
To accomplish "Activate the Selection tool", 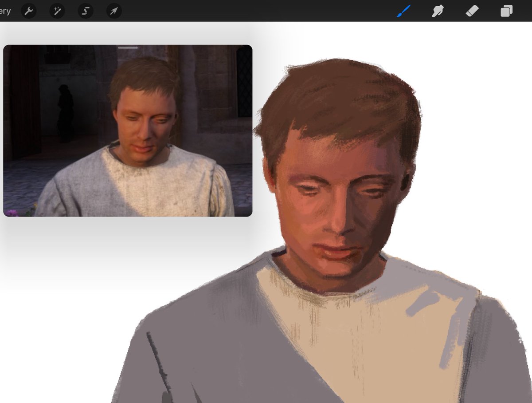I will tap(86, 11).
